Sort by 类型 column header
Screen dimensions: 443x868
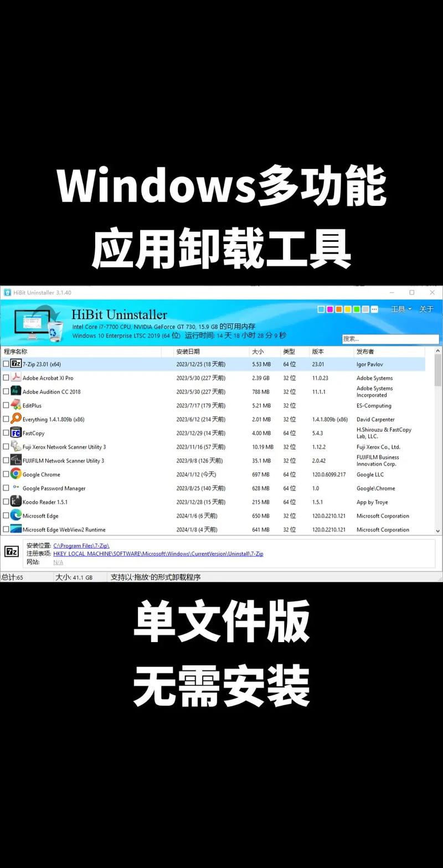point(295,352)
